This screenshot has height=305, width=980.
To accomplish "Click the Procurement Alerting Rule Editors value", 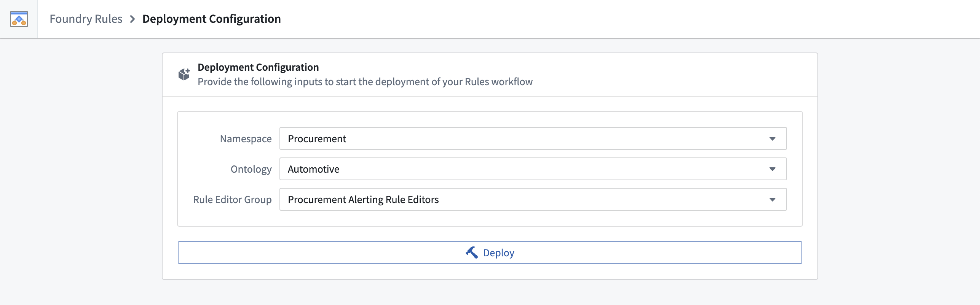I will [x=363, y=200].
